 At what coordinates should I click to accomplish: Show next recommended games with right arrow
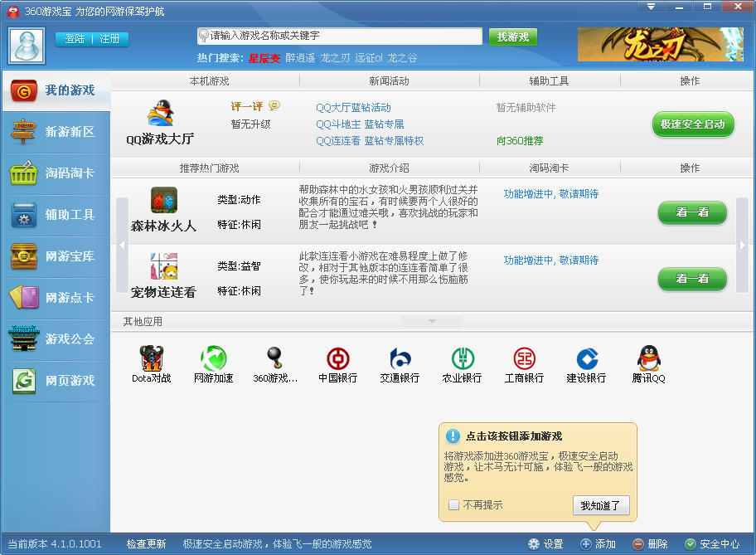(x=742, y=246)
